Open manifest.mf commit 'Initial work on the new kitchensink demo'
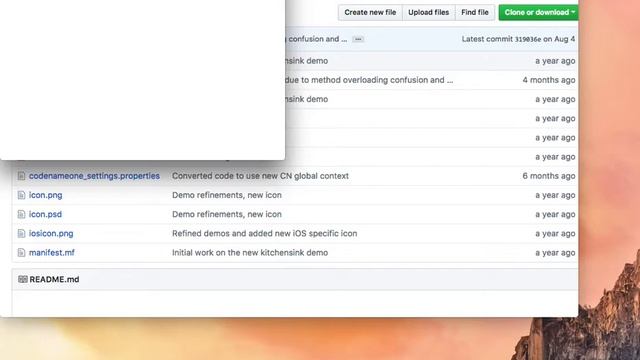The image size is (640, 360). (x=250, y=253)
